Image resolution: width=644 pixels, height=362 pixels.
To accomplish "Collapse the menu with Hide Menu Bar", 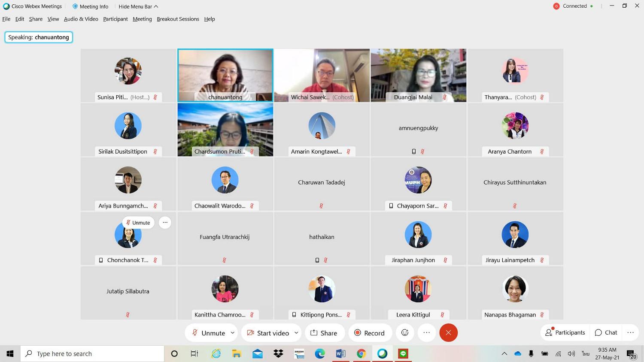I will point(138,6).
